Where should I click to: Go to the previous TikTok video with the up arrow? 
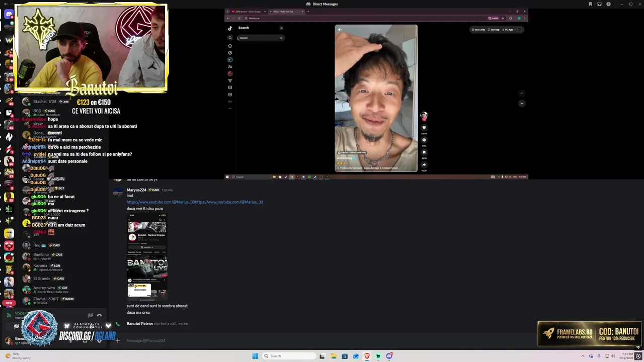522,93
